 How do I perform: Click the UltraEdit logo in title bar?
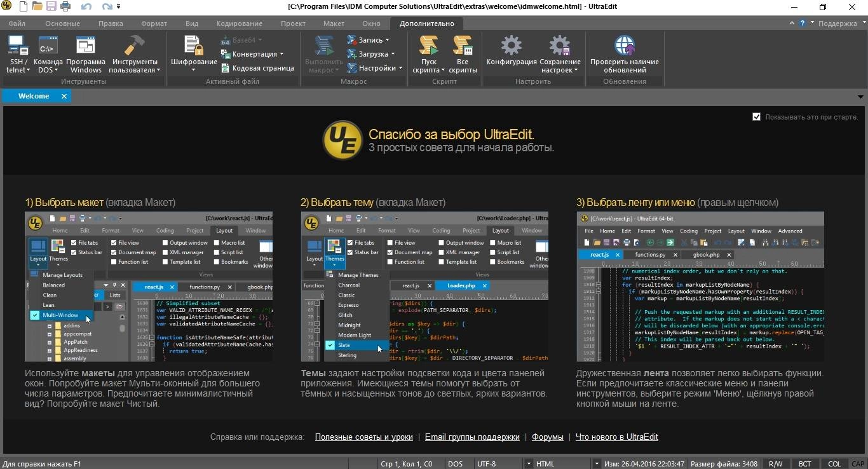click(8, 7)
